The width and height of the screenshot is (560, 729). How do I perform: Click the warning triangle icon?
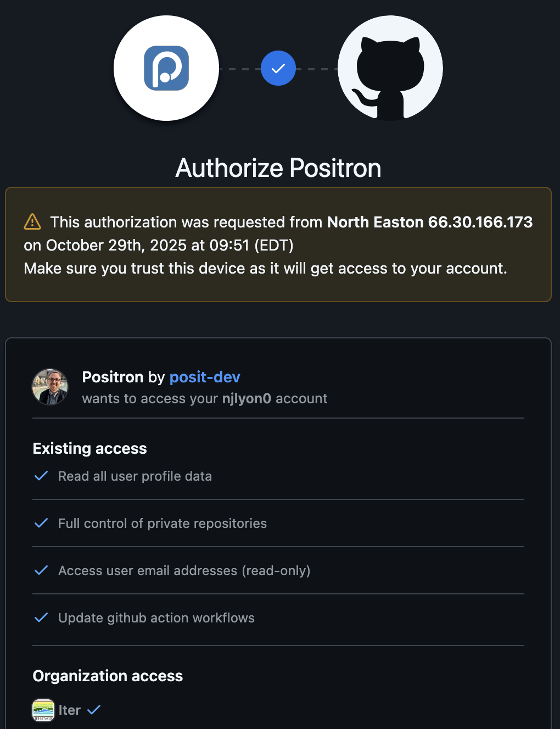click(x=32, y=222)
